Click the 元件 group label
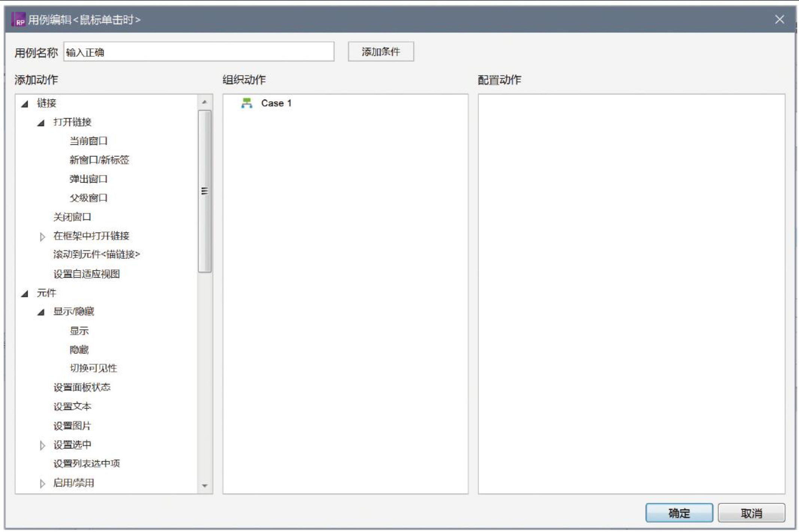 (46, 293)
